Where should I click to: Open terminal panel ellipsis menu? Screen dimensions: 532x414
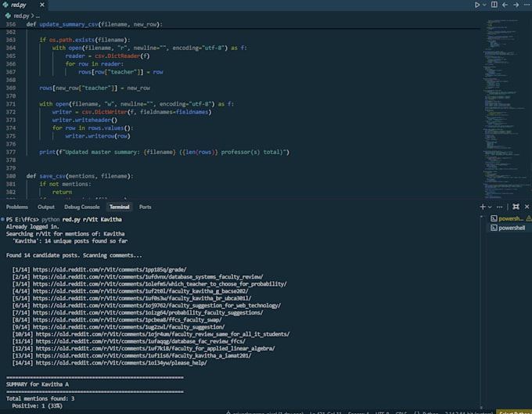click(499, 207)
